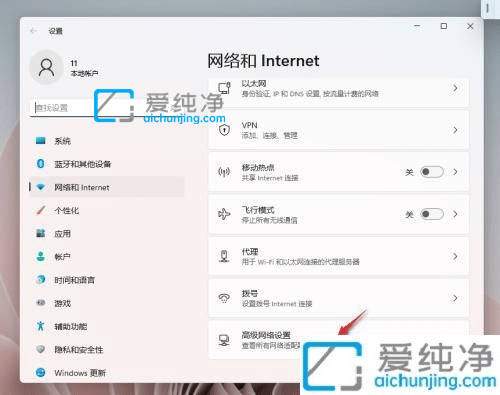Click the 本地帐户 user name
Image resolution: width=500 pixels, height=395 pixels.
click(x=84, y=73)
